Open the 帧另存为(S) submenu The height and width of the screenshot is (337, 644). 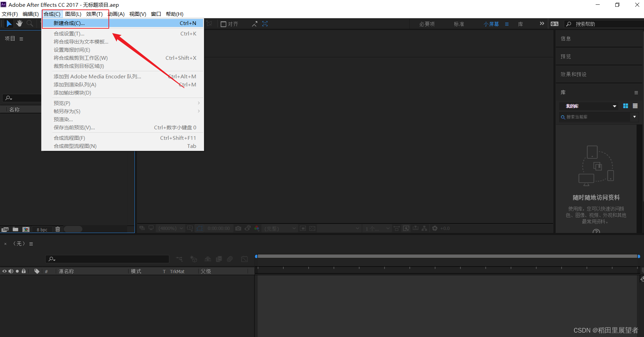[123, 111]
